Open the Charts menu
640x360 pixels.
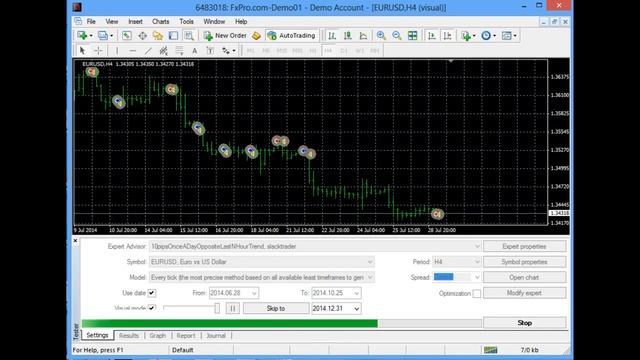(x=160, y=22)
